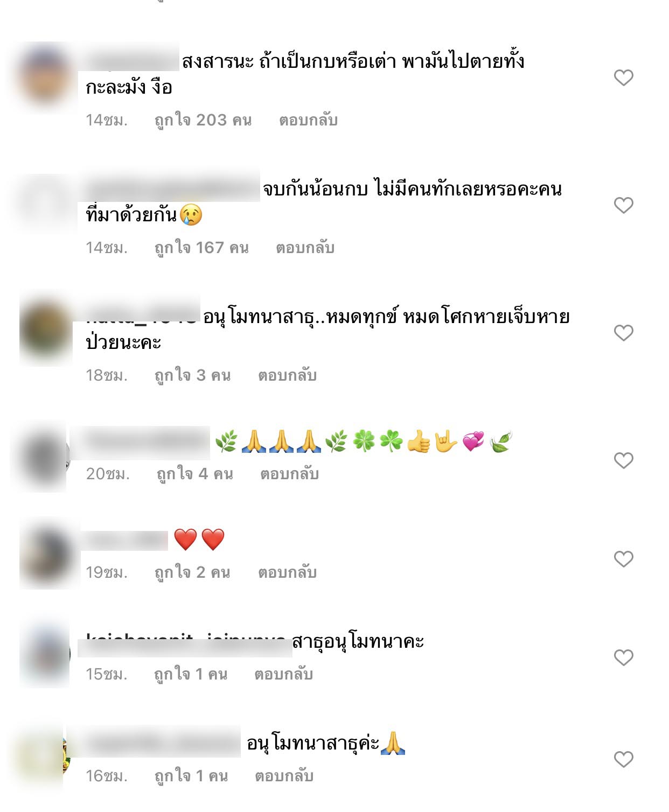The height and width of the screenshot is (812, 669).
Task: Reply to the comment with 203 likes
Action: (308, 120)
